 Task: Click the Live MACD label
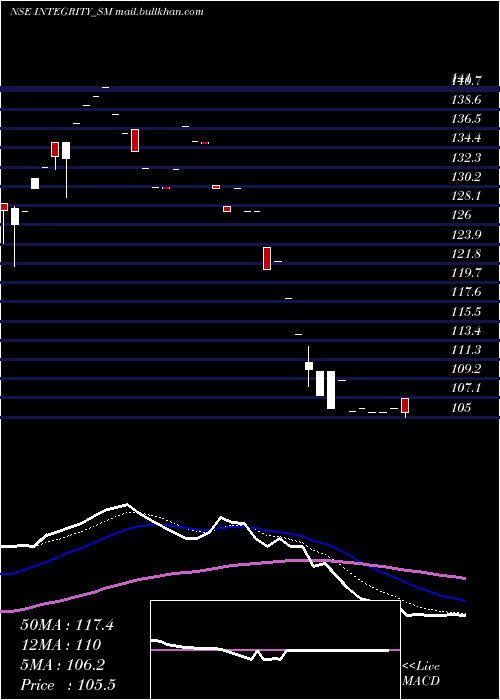click(x=421, y=673)
